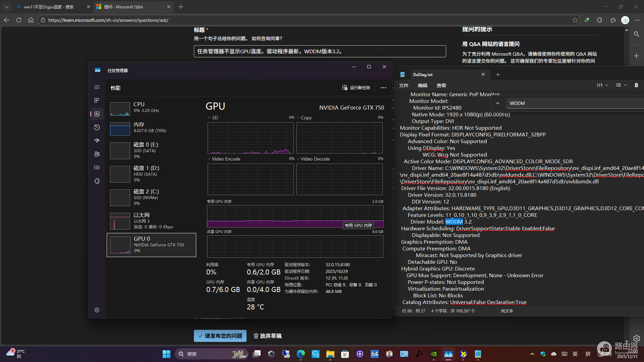Open App history page in Task Manager
The image size is (644, 362).
97,127
